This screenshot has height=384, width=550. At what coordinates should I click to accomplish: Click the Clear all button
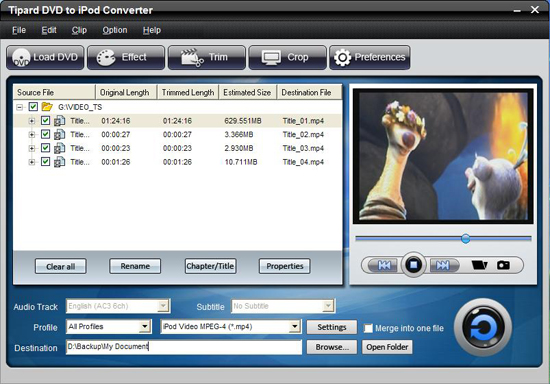click(x=61, y=267)
